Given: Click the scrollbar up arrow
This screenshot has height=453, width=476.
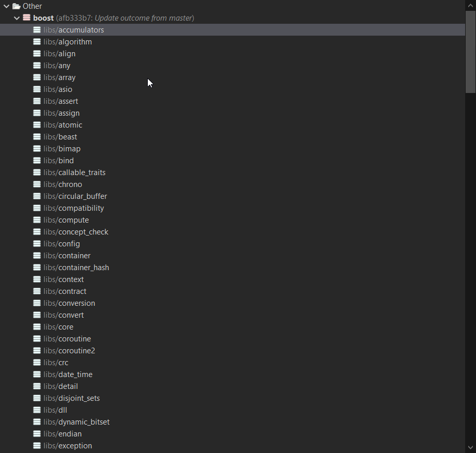Looking at the screenshot, I should 470,5.
